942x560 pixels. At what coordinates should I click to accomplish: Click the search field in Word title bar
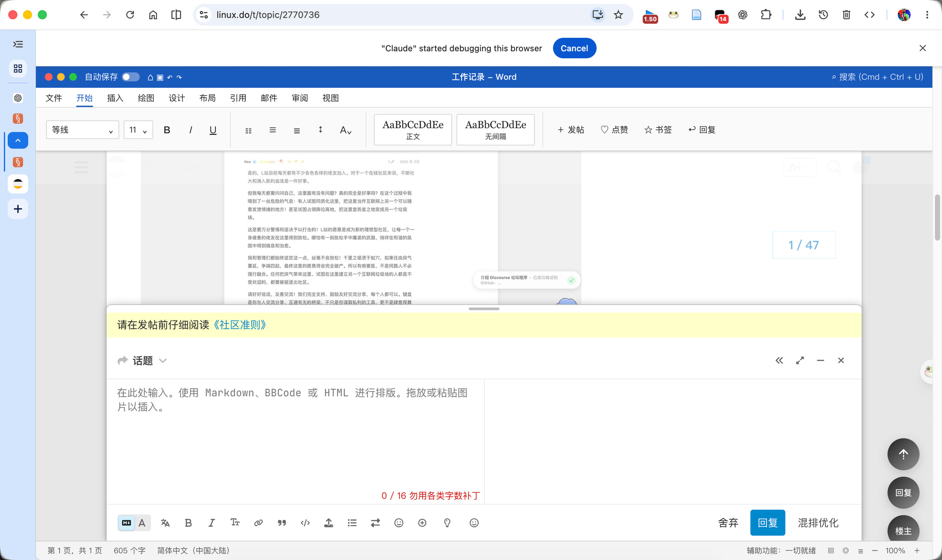(x=877, y=77)
